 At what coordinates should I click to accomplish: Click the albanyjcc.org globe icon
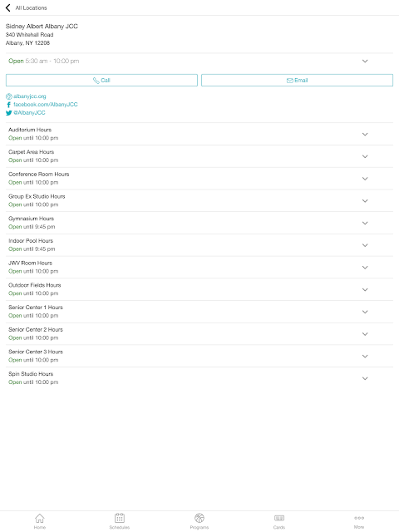coord(9,96)
